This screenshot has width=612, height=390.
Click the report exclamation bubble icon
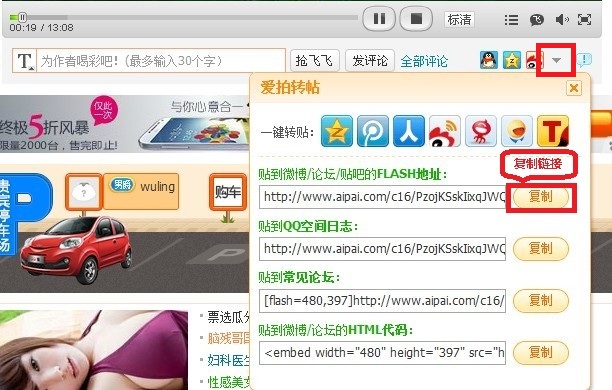[x=584, y=60]
